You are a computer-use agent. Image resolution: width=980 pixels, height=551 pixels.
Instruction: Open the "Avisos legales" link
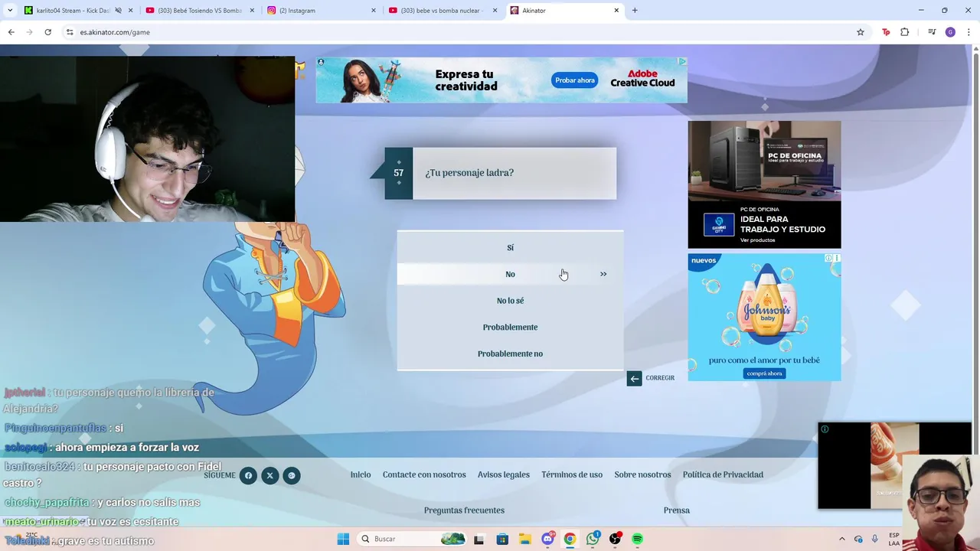504,474
